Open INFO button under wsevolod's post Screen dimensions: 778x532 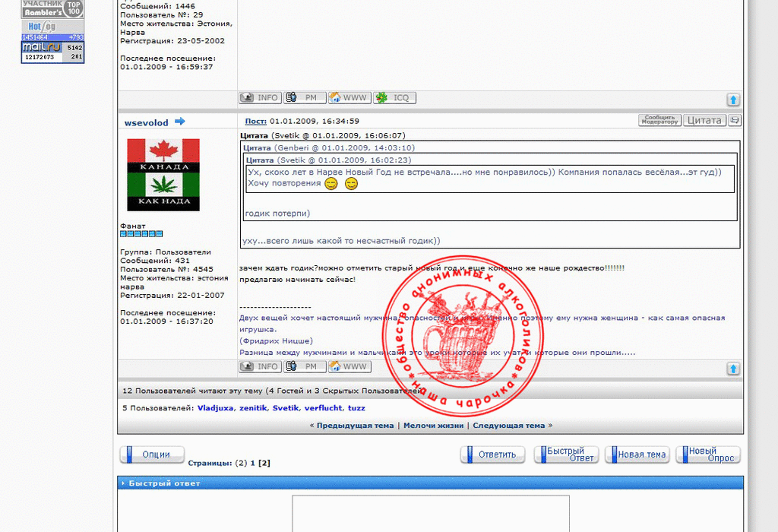click(261, 367)
